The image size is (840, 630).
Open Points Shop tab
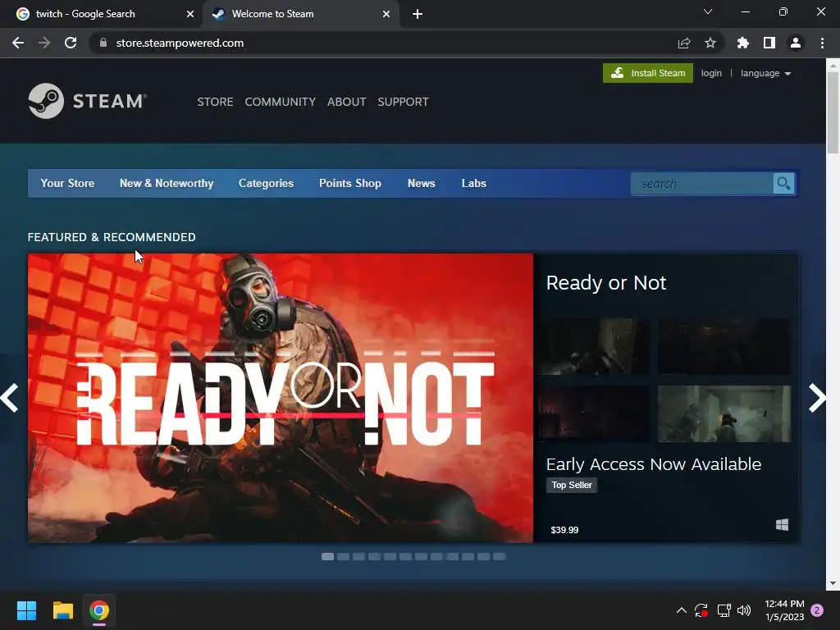coord(350,183)
